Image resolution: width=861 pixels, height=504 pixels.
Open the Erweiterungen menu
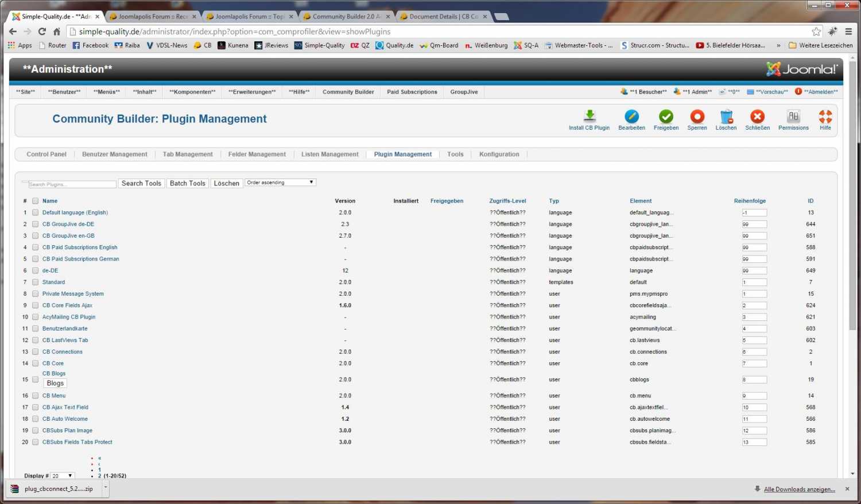(252, 92)
